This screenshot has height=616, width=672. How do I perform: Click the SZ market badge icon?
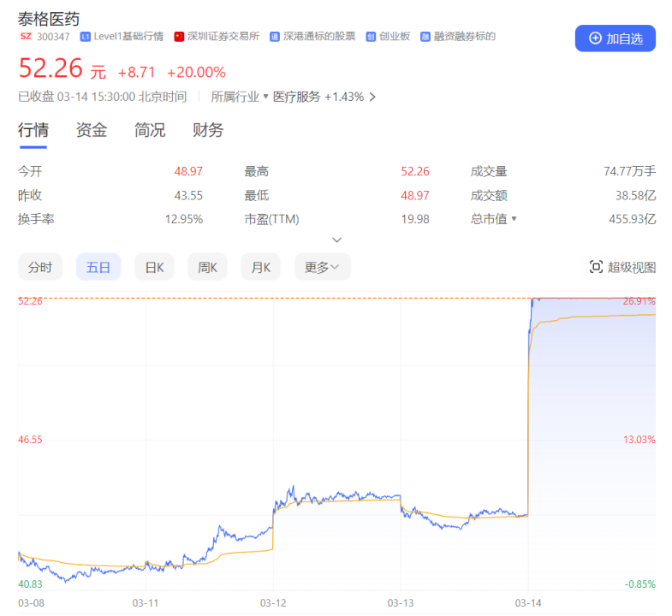click(x=24, y=37)
